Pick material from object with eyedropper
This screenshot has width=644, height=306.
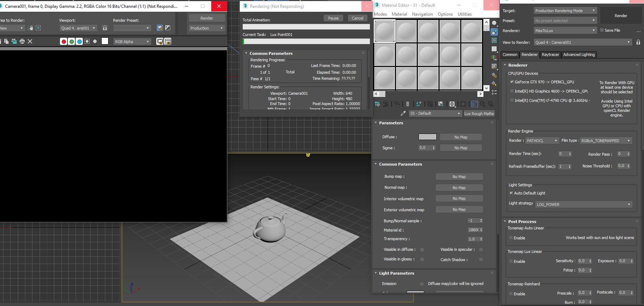[403, 113]
